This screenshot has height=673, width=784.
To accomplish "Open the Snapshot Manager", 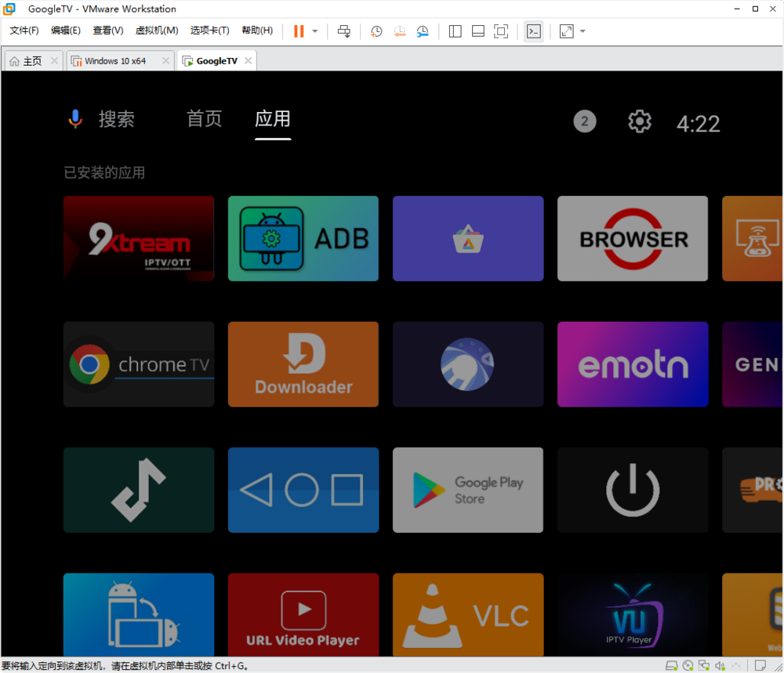I will point(423,31).
